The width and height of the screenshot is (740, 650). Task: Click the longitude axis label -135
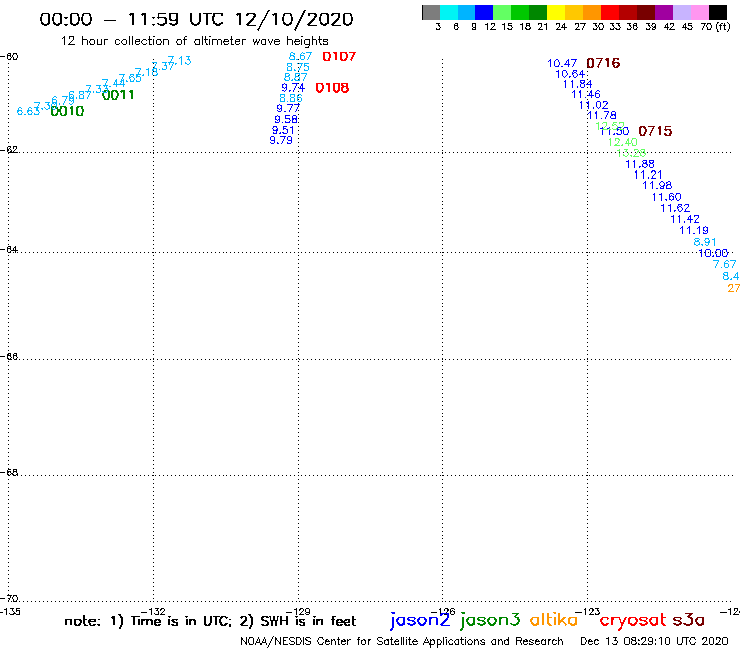(10, 612)
